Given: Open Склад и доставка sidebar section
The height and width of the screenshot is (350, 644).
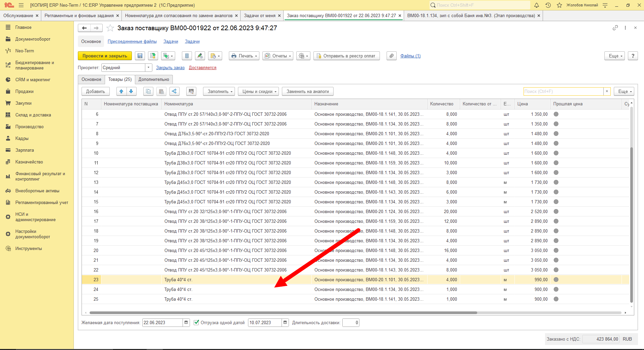Looking at the screenshot, I should (33, 115).
